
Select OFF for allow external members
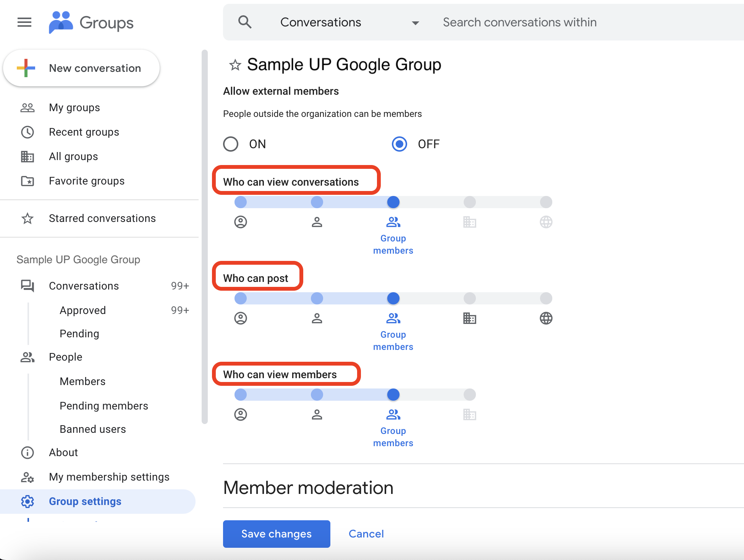[399, 144]
